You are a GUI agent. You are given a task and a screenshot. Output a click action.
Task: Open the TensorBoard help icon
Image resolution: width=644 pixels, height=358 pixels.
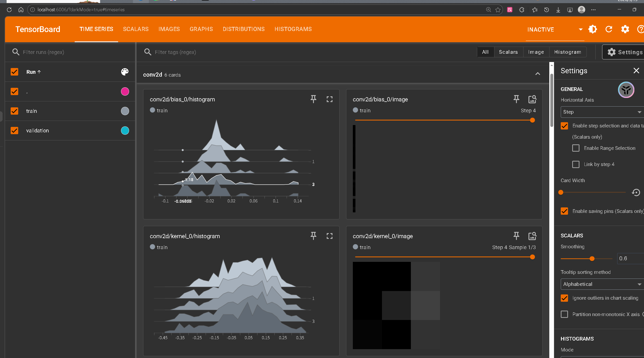pos(640,29)
